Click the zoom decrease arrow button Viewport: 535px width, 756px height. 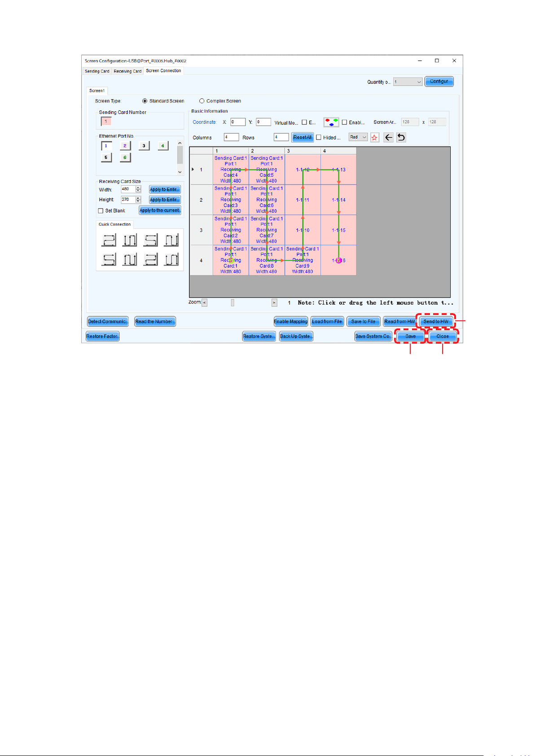(x=204, y=303)
